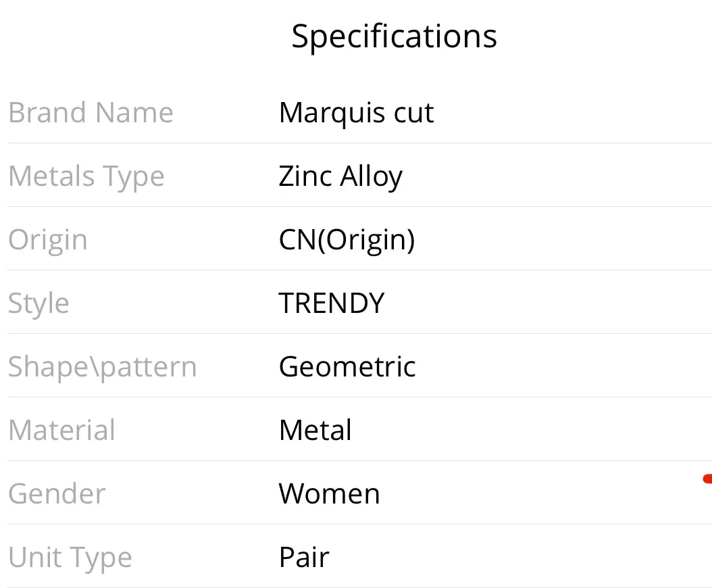The height and width of the screenshot is (588, 712).
Task: Select the Origin label
Action: tap(48, 241)
